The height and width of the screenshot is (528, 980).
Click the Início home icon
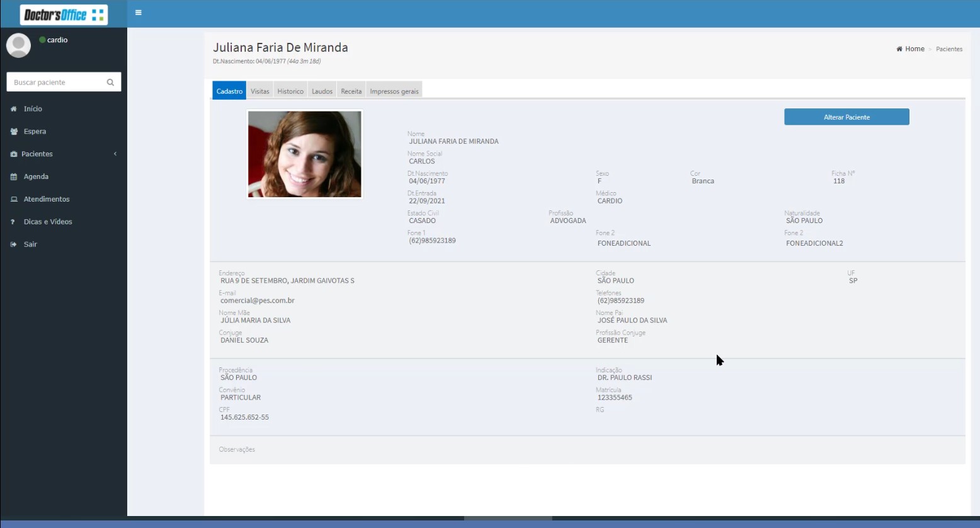tap(14, 109)
